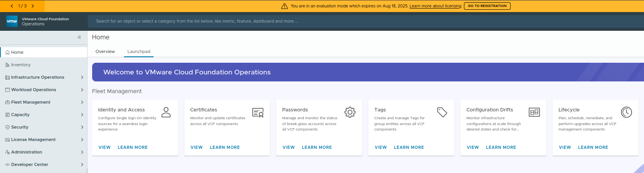Screen dimensions: 644x173
Task: Click the Infrastructure Operations icon
Action: coord(7,77)
